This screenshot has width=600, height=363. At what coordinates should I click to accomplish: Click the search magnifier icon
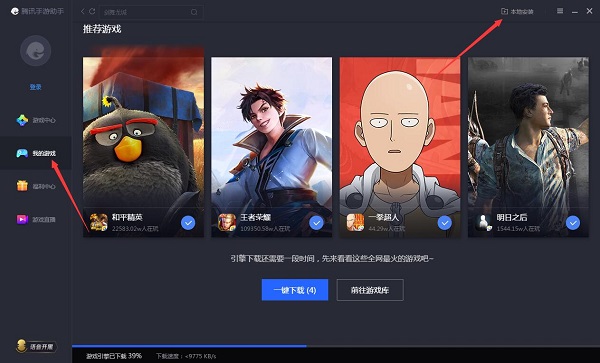[x=194, y=12]
